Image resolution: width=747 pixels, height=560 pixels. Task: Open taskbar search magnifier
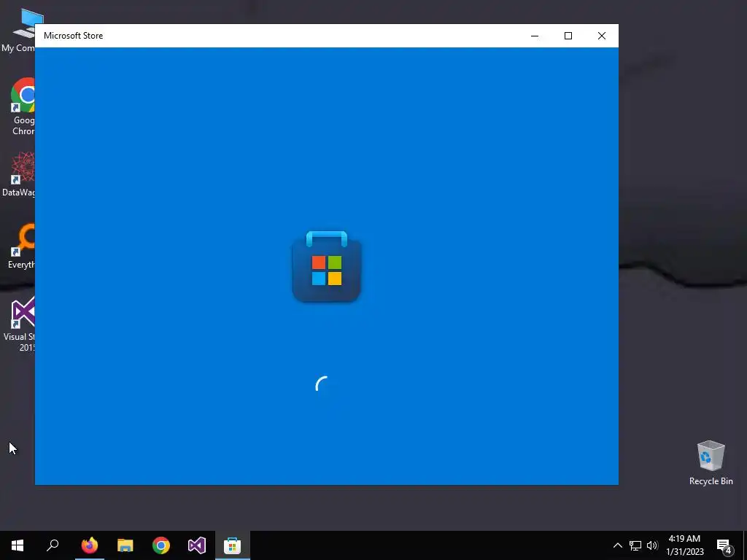point(53,545)
